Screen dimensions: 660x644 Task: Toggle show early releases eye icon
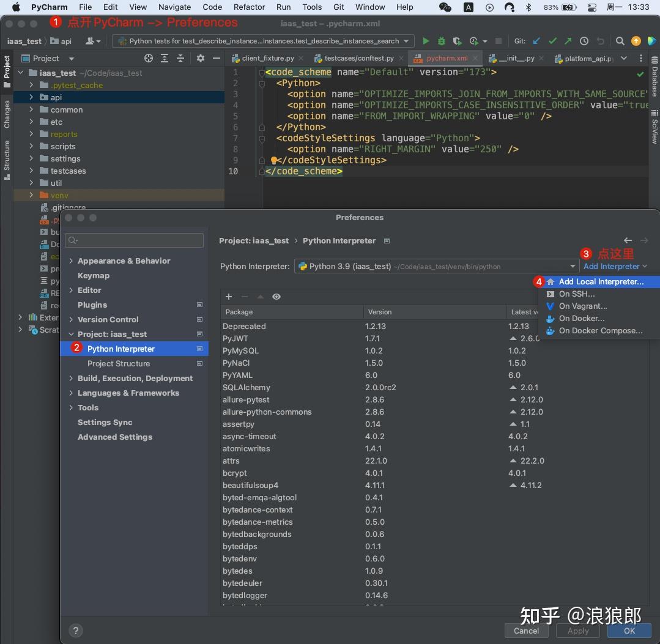pyautogui.click(x=276, y=297)
